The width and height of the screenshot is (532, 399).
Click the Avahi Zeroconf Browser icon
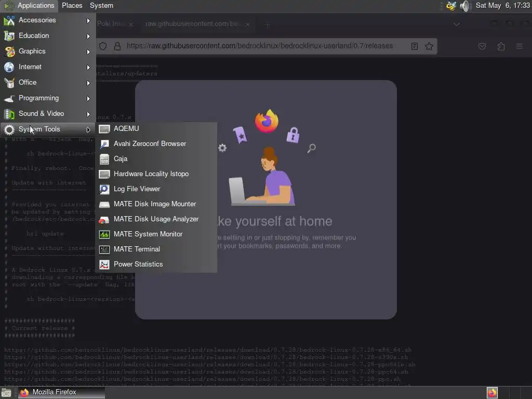pos(104,144)
